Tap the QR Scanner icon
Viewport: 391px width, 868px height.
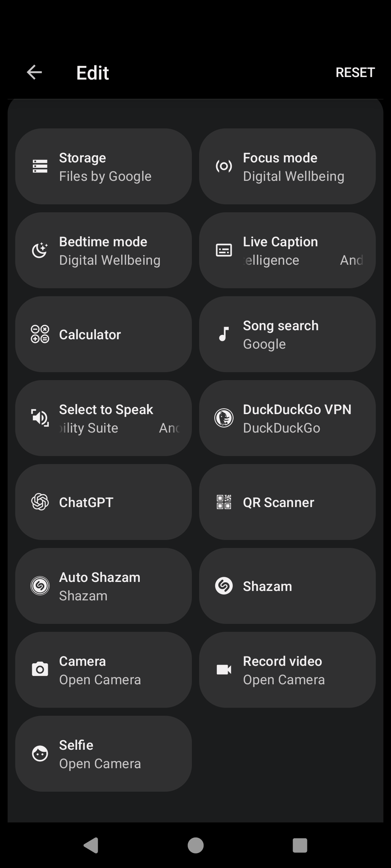click(x=224, y=502)
